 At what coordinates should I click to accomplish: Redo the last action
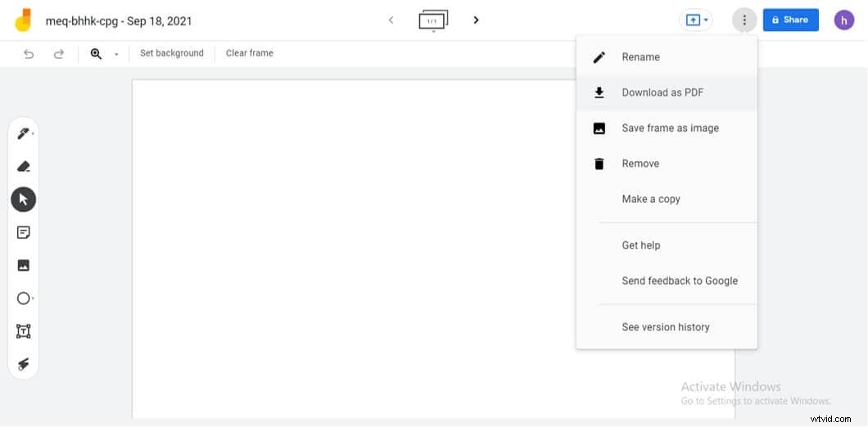point(58,54)
